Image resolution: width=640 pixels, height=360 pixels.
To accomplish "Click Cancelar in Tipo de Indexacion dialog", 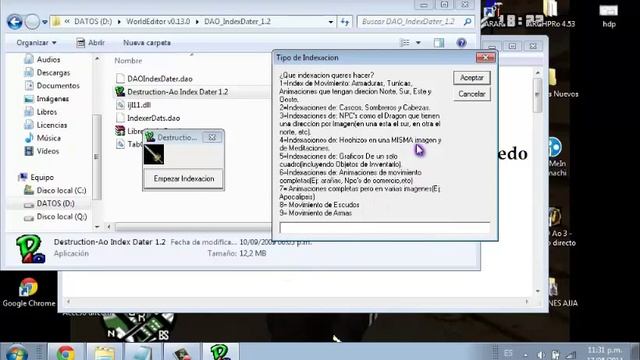I will pos(471,94).
